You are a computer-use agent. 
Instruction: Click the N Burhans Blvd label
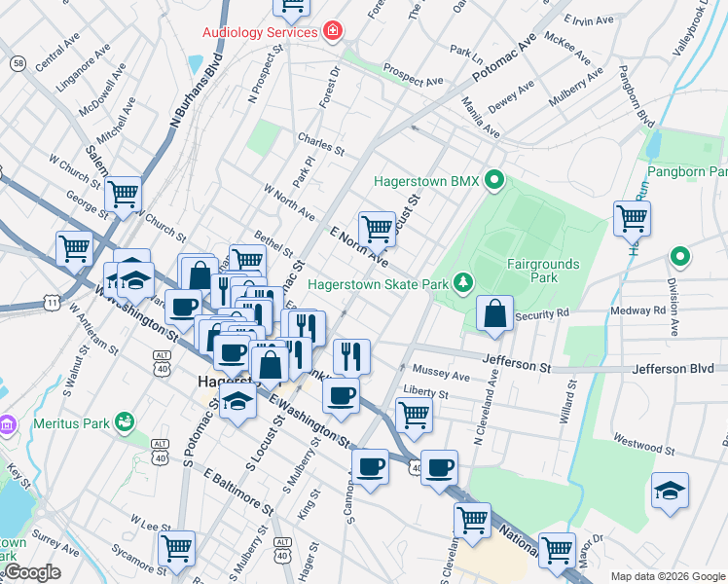click(197, 91)
